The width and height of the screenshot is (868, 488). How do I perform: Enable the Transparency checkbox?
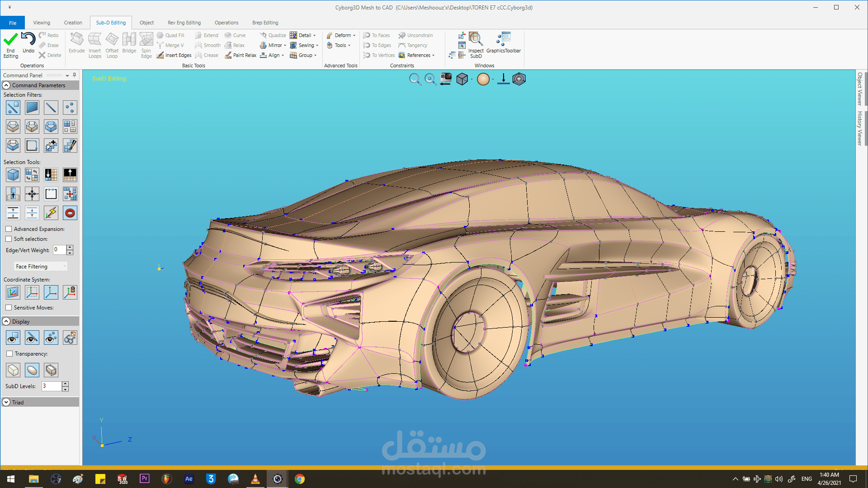(9, 354)
